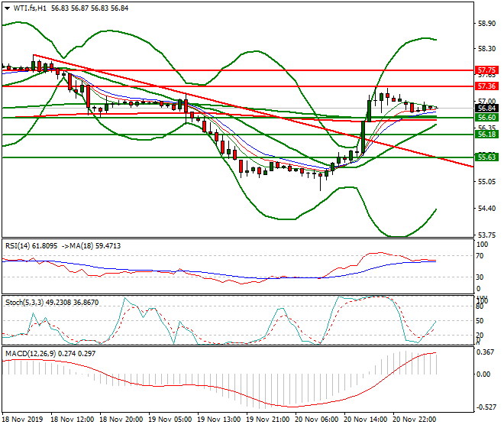The width and height of the screenshot is (504, 428).
Task: Click the 20 Nov 14:00 time label
Action: point(366,420)
